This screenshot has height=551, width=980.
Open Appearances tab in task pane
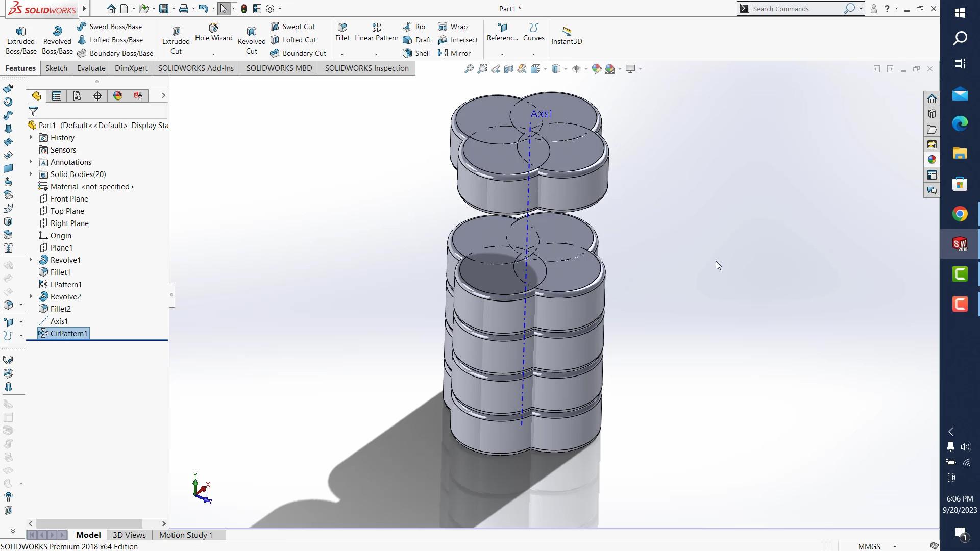932,160
